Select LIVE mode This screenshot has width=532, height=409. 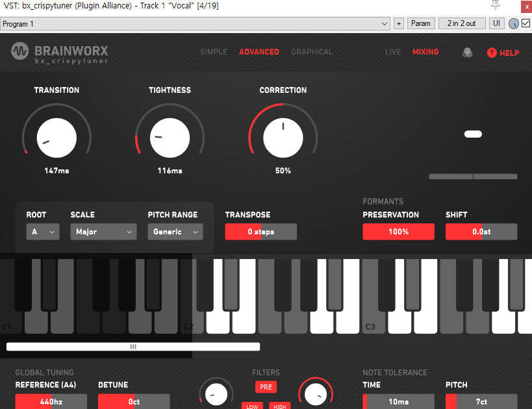(x=393, y=52)
